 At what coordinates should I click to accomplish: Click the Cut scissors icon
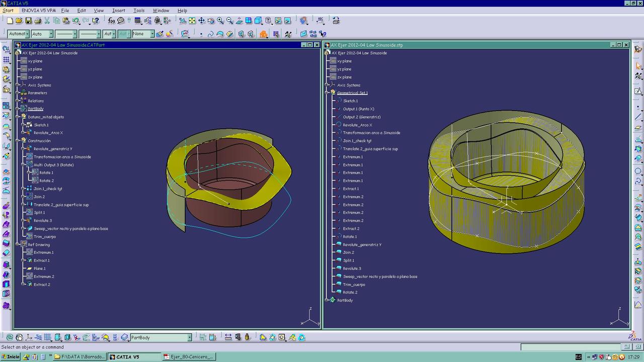pos(47,21)
